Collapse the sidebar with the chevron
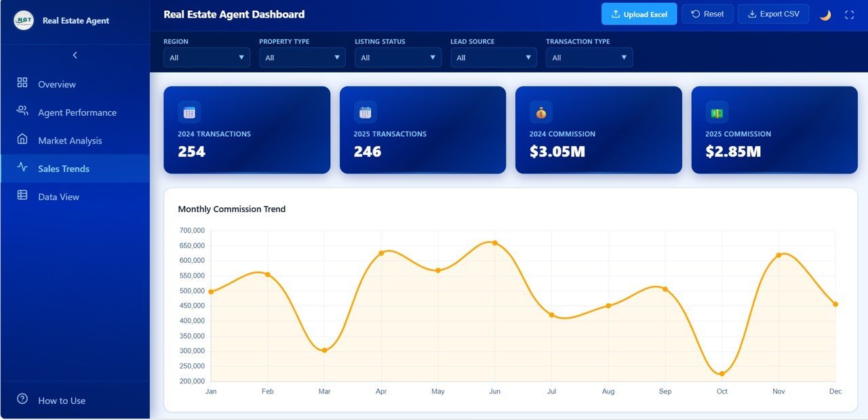 [75, 55]
